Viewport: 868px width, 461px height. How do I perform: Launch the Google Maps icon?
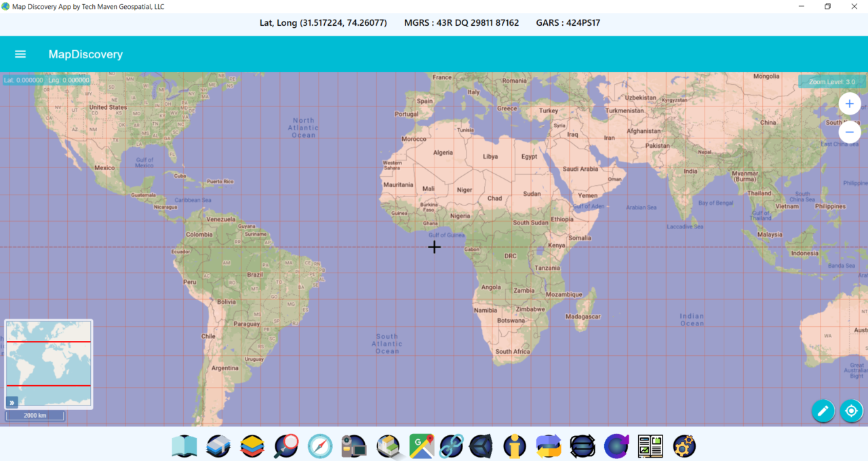click(421, 446)
